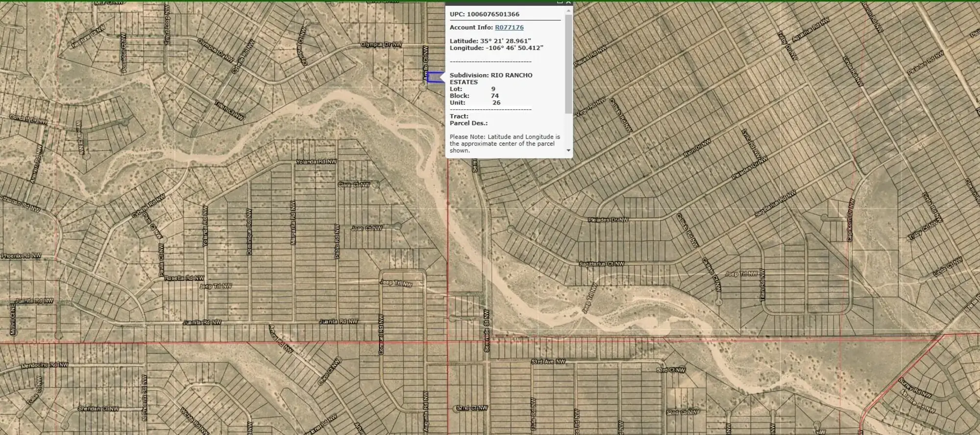980x435 pixels.
Task: Click the Jose Ct NW map label
Action: click(367, 228)
